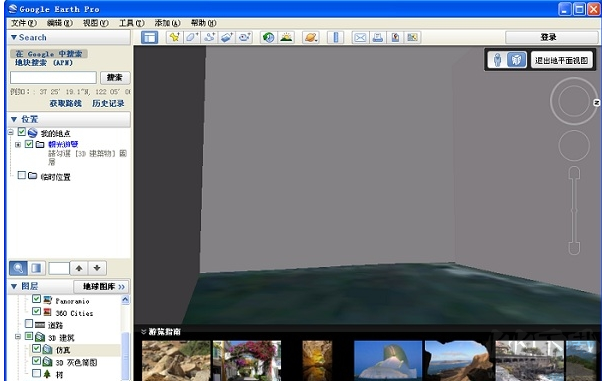Expand the sightseeing tour folder node
The height and width of the screenshot is (381, 602).
pyautogui.click(x=18, y=145)
